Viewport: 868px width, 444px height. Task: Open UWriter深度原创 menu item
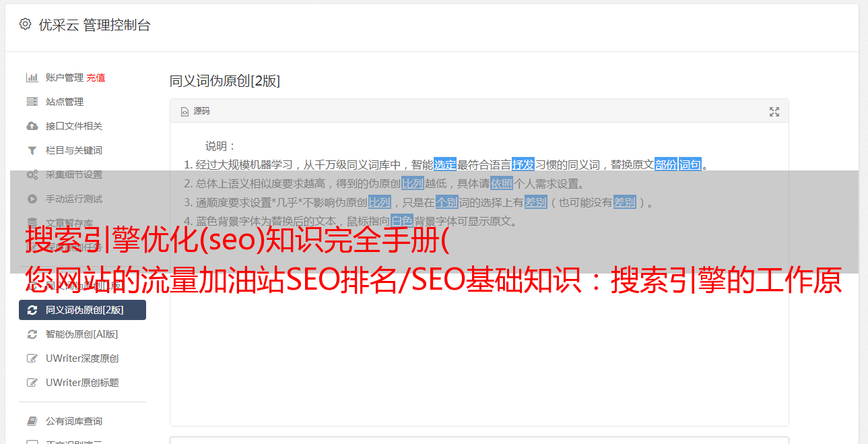pos(82,358)
